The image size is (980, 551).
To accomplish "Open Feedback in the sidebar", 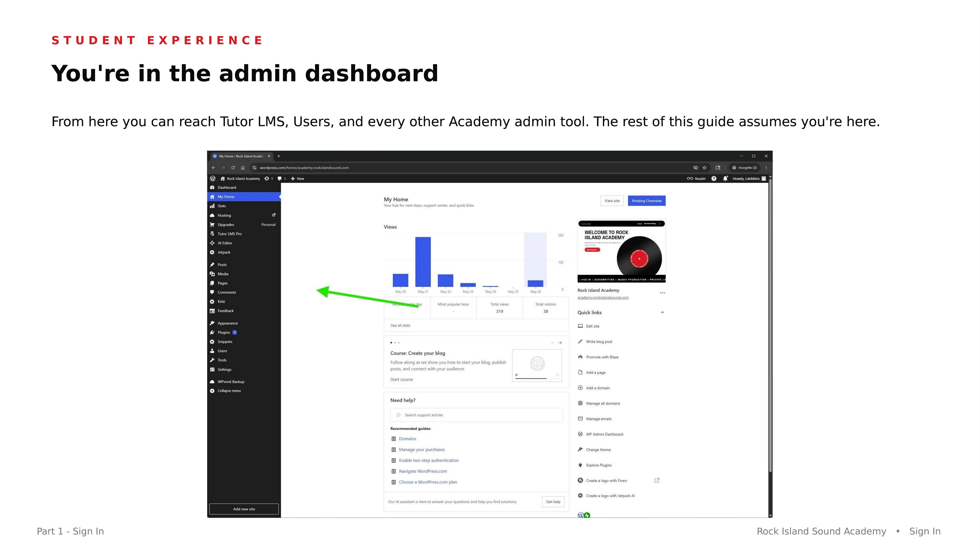I will coord(244,311).
